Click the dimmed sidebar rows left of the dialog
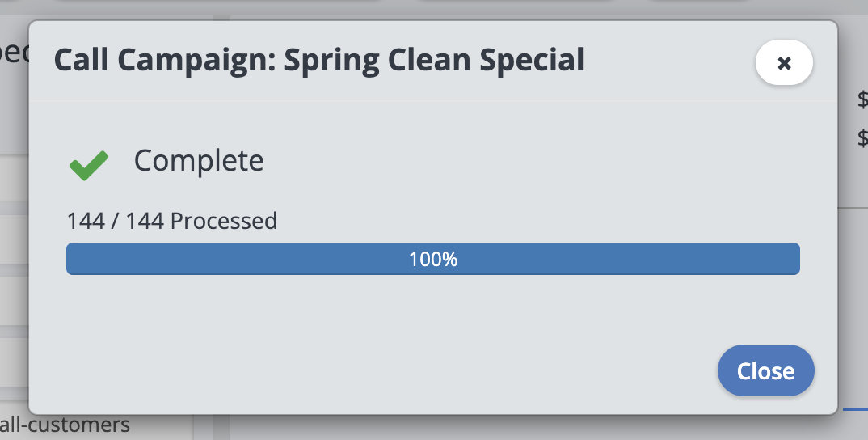The width and height of the screenshot is (868, 440). 14,243
